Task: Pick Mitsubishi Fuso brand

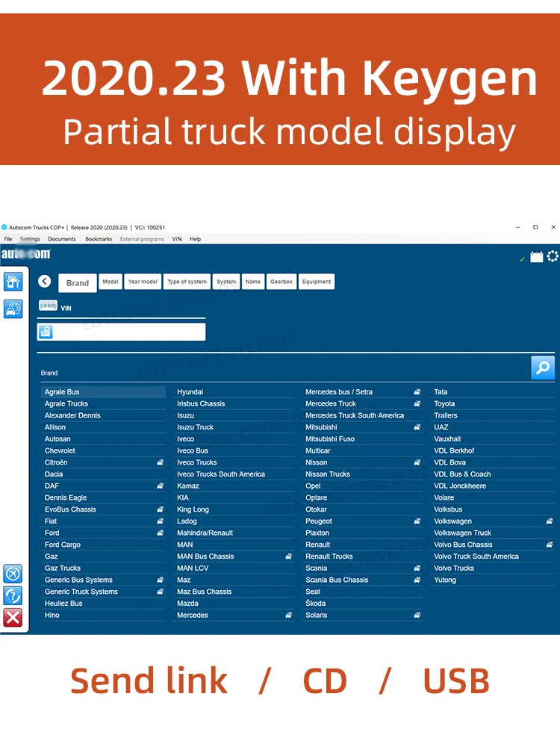Action: [x=362, y=438]
